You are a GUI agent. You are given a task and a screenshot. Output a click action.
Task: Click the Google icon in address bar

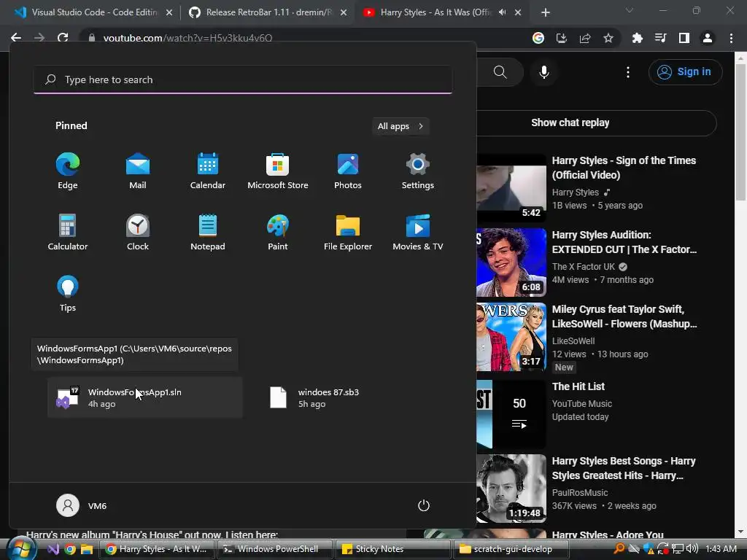pyautogui.click(x=538, y=38)
